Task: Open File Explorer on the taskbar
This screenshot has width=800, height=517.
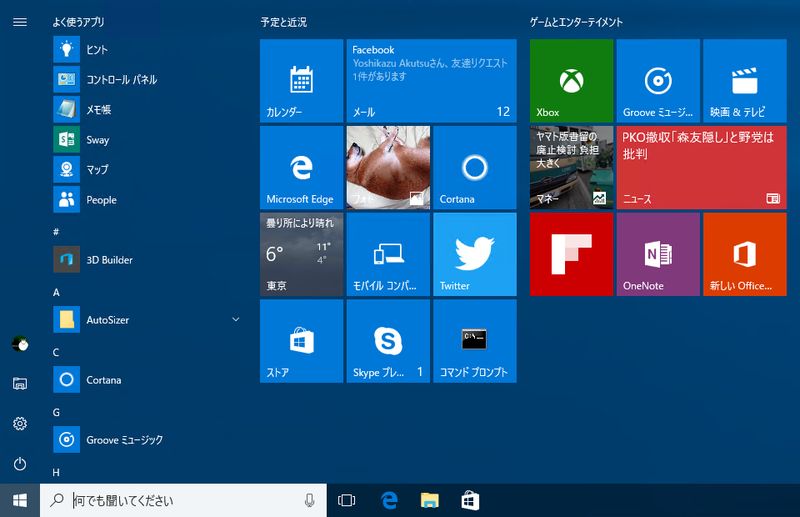Action: coord(430,501)
